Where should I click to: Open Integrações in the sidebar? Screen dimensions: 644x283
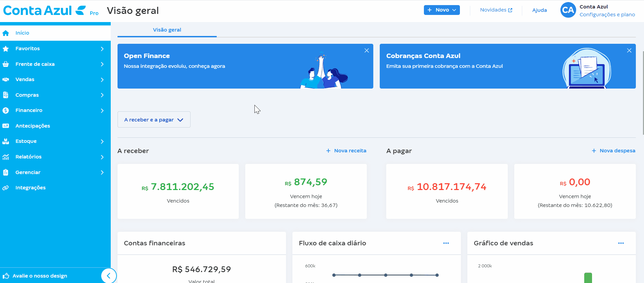[x=55, y=188]
